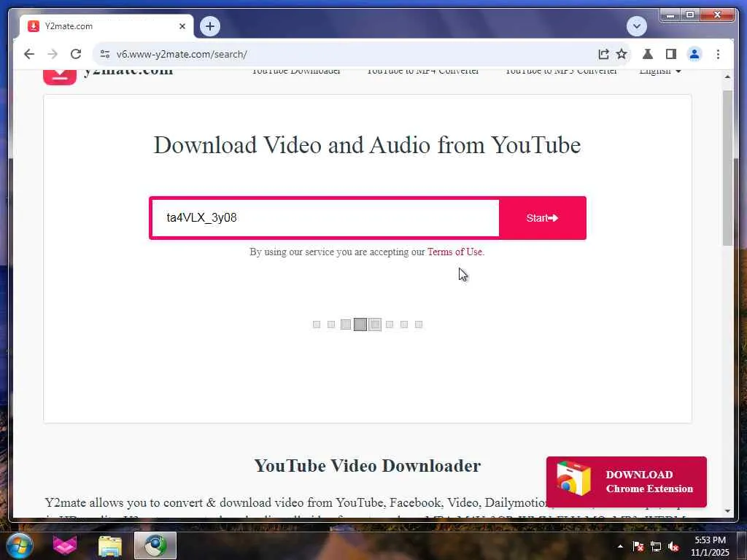The height and width of the screenshot is (560, 747).
Task: Open the pink fox app in taskbar
Action: (65, 545)
